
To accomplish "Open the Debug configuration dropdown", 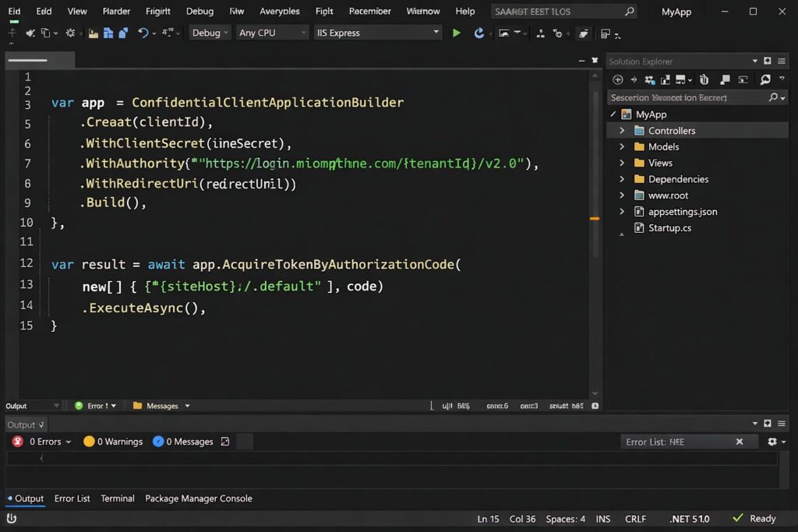I will (x=210, y=33).
